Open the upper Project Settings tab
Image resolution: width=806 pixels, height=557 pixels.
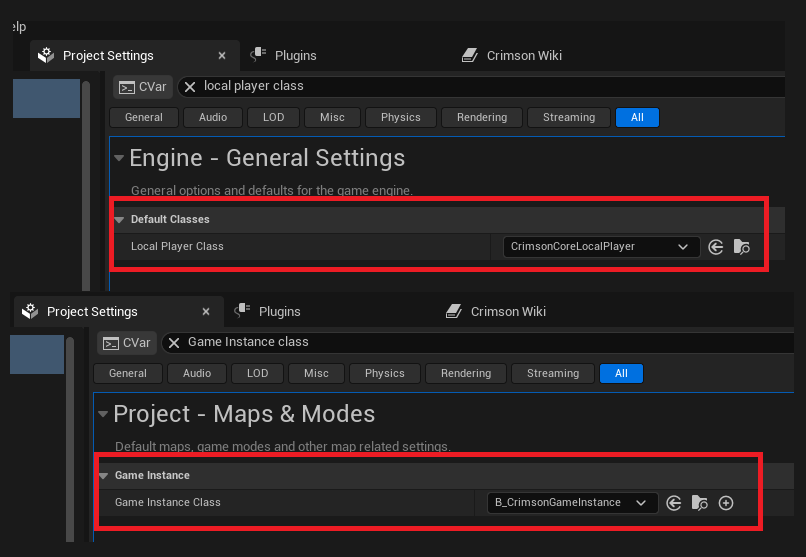[135, 55]
